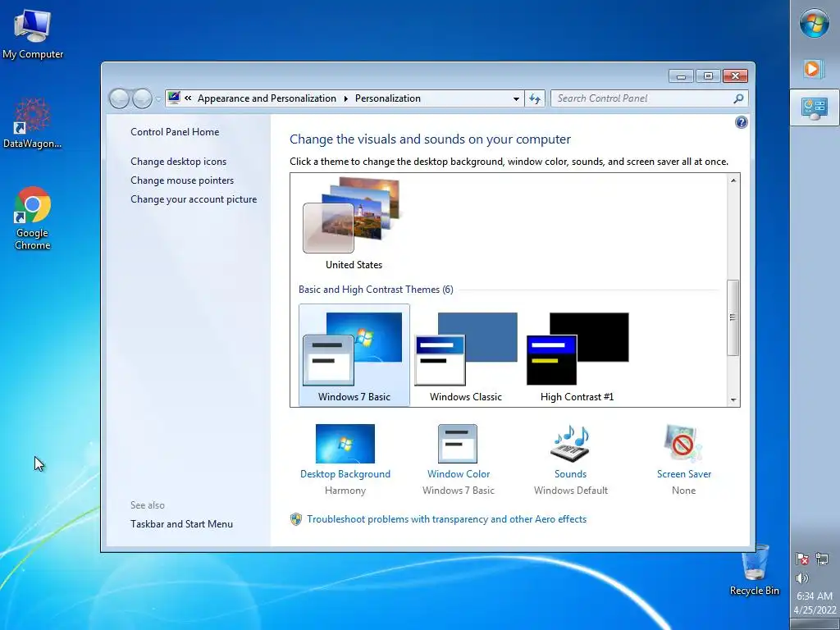The height and width of the screenshot is (630, 840).
Task: Click the Control Panel icon in address bar
Action: pos(174,98)
